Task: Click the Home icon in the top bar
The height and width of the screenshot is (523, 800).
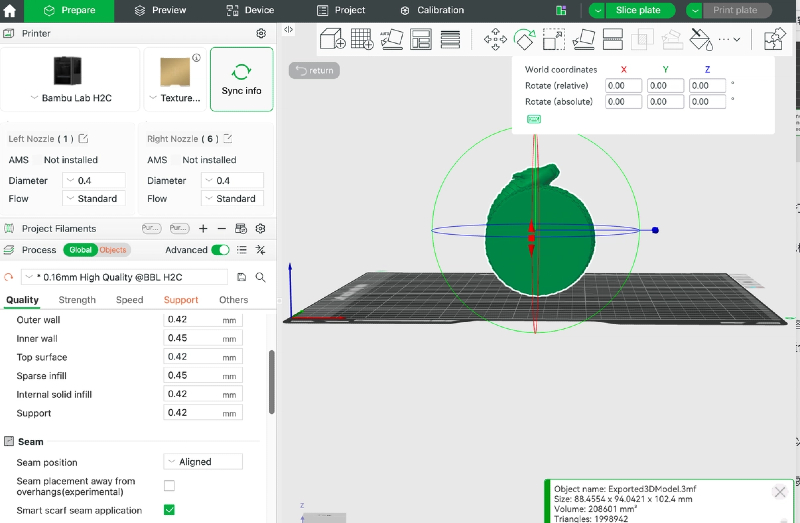Action: click(10, 10)
